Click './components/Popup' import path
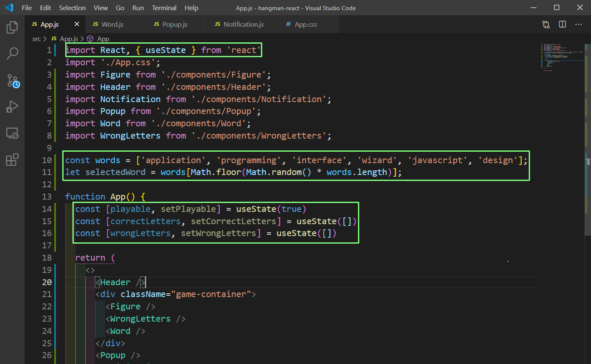Image resolution: width=591 pixels, height=364 pixels. point(205,111)
